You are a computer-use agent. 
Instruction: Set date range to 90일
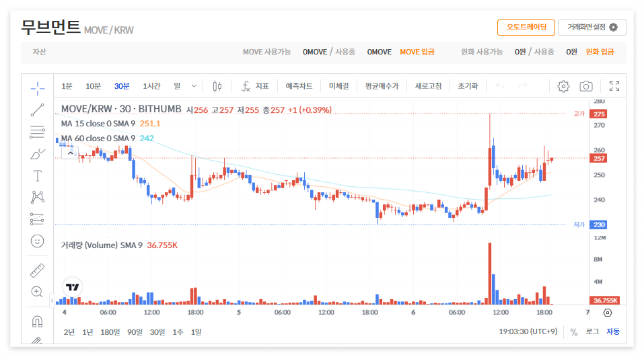[135, 332]
